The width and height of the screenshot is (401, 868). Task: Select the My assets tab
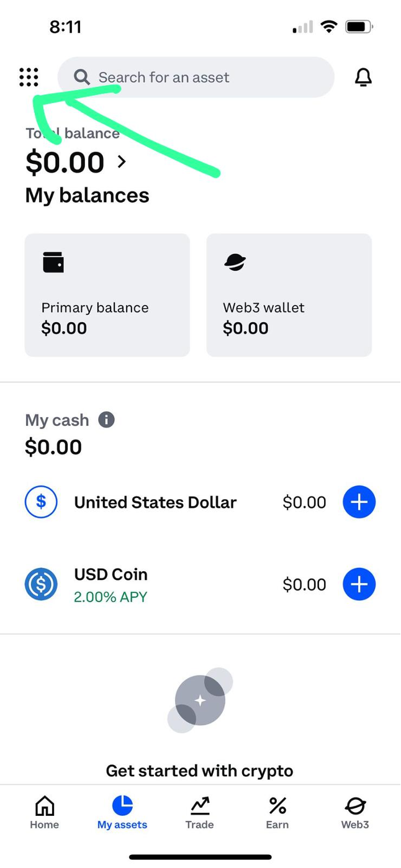(122, 813)
